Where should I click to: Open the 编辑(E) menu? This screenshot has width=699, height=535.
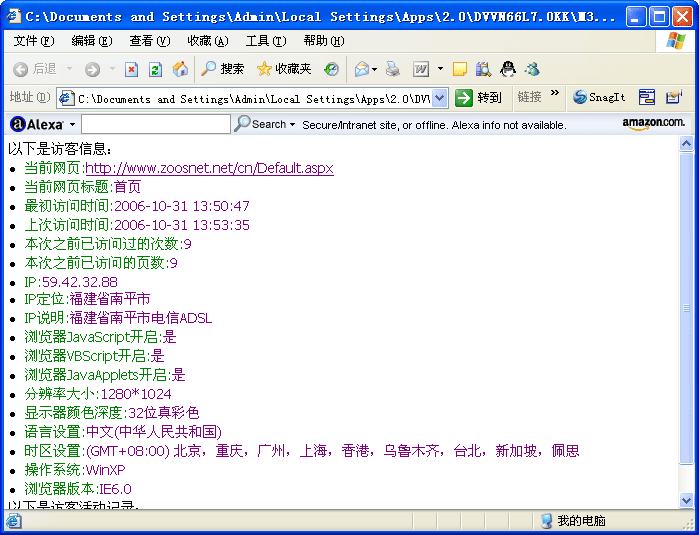92,41
